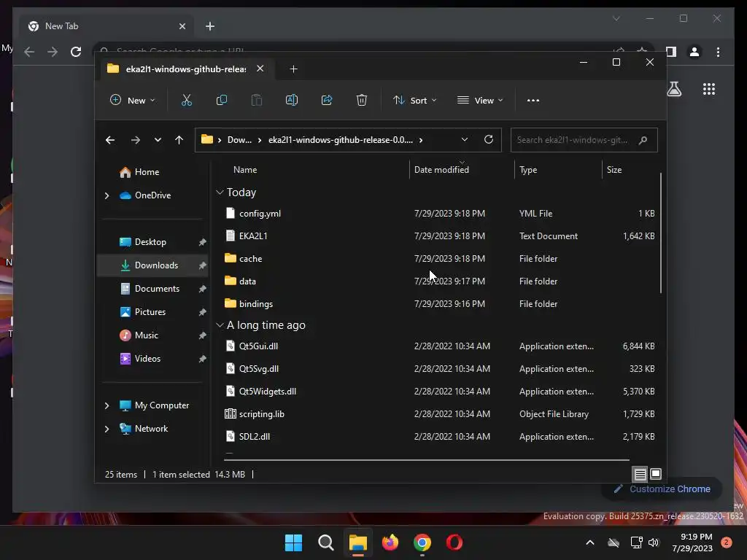Click Dow... breadcrumb in address bar
Viewport: 747px width, 560px height.
239,140
